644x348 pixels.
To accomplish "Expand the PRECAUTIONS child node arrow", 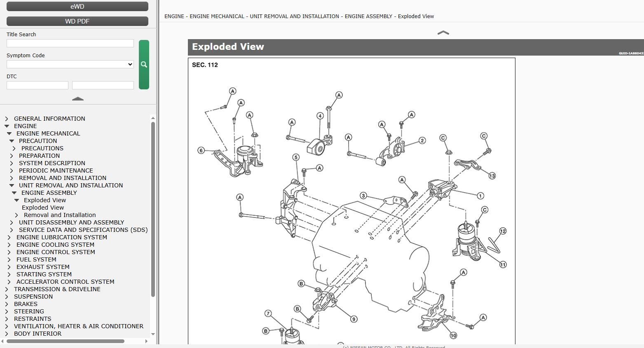I will coord(14,148).
